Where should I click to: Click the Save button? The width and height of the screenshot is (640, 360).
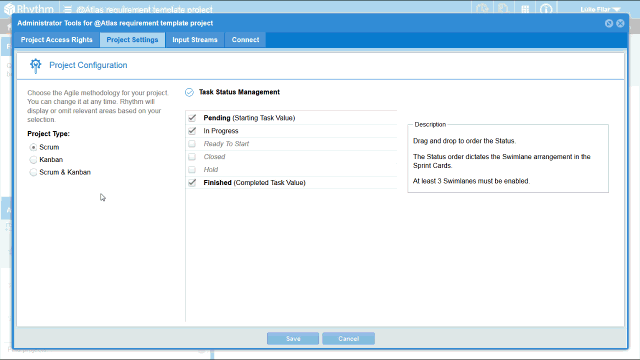(x=293, y=338)
